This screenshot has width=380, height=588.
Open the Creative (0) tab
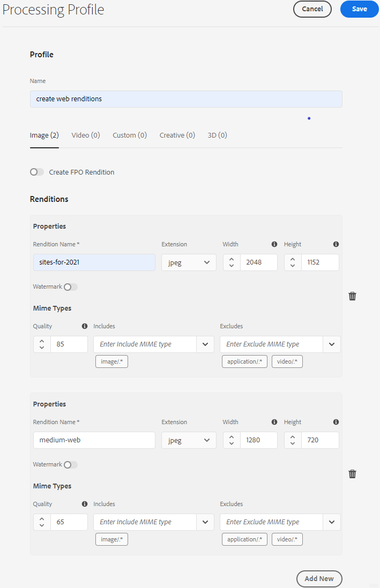tap(177, 135)
